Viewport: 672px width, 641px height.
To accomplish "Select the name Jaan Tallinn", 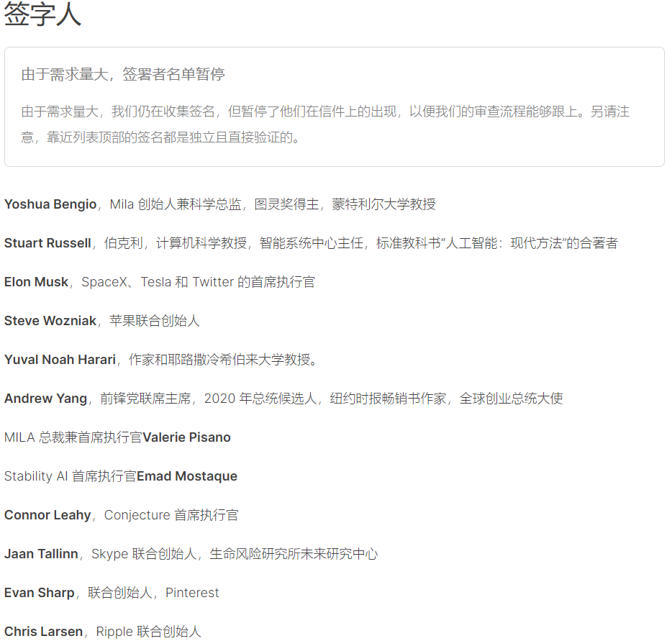I will pyautogui.click(x=41, y=554).
